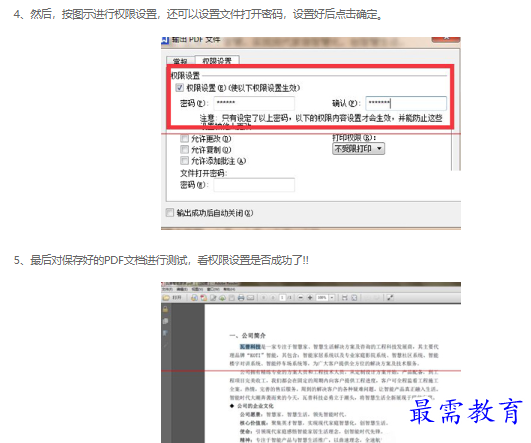The width and height of the screenshot is (531, 443).
Task: Tick the 允许复制 checkbox
Action: [185, 149]
